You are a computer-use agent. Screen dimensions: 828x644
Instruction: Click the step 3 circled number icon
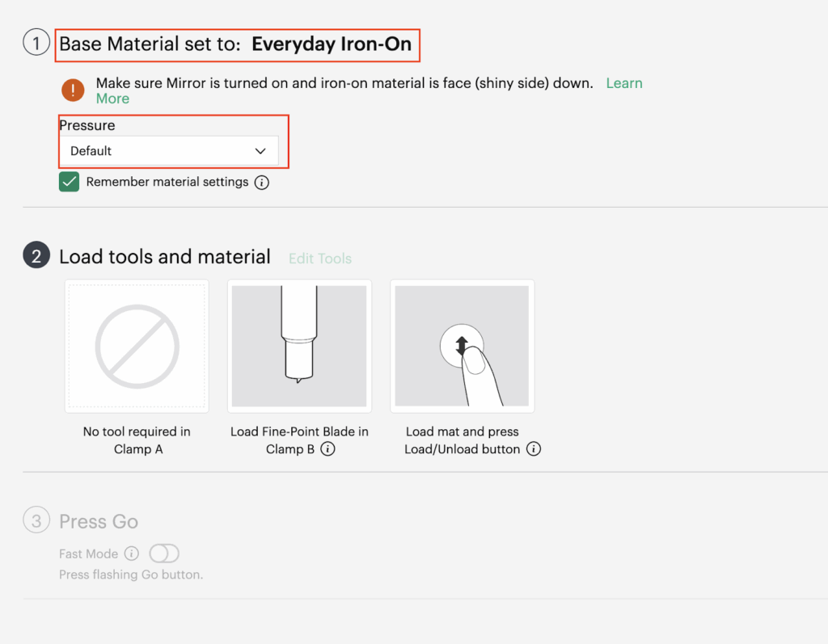tap(36, 521)
